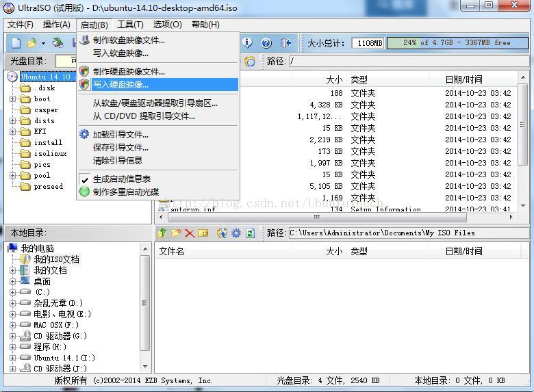Select Ubuntu 14.1(I:) drive
Screen dimensions: 534x392
[64, 358]
